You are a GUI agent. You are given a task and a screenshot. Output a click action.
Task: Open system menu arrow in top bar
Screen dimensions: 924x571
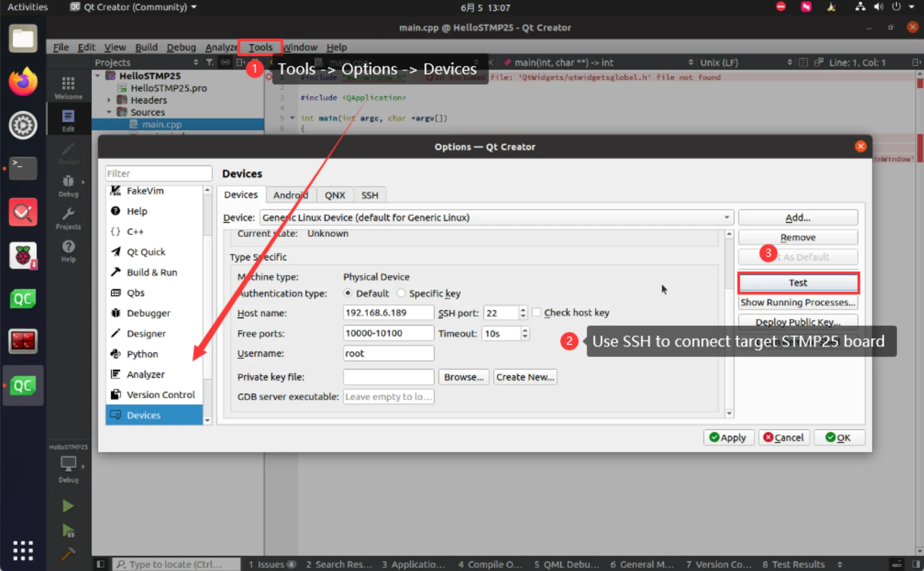tap(911, 7)
